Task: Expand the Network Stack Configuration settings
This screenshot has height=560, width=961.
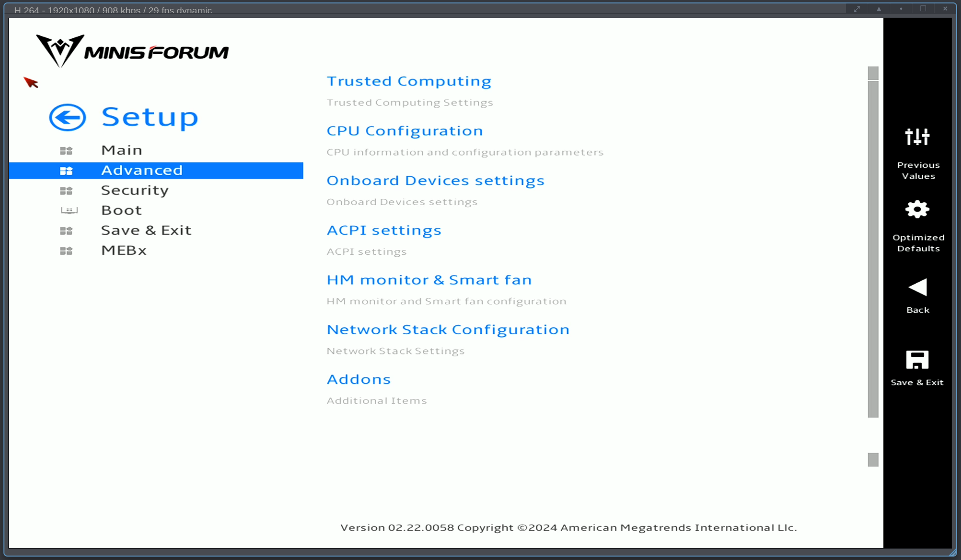Action: click(x=448, y=329)
